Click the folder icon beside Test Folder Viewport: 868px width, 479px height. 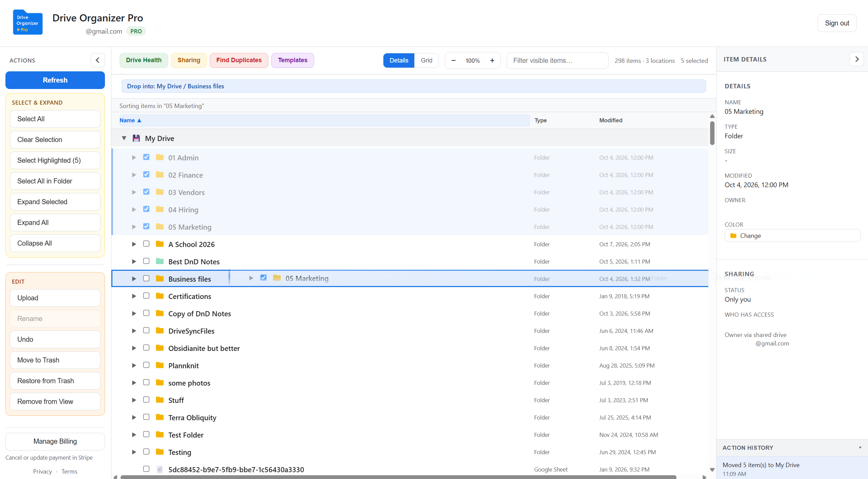click(160, 434)
